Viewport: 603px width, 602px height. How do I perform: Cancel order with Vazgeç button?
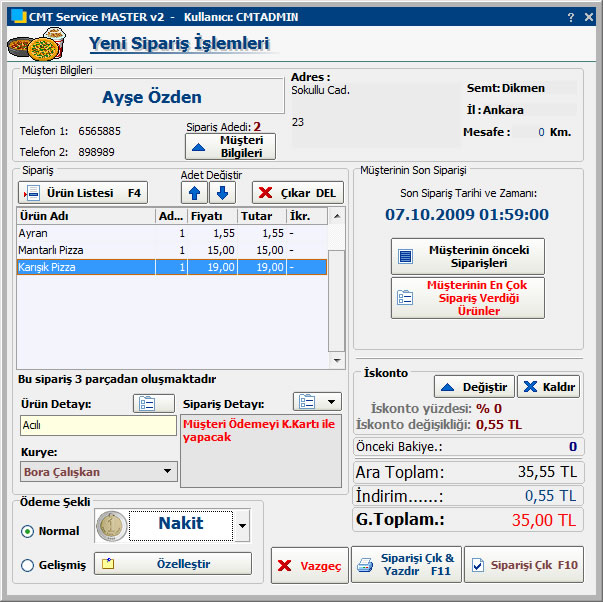point(309,566)
